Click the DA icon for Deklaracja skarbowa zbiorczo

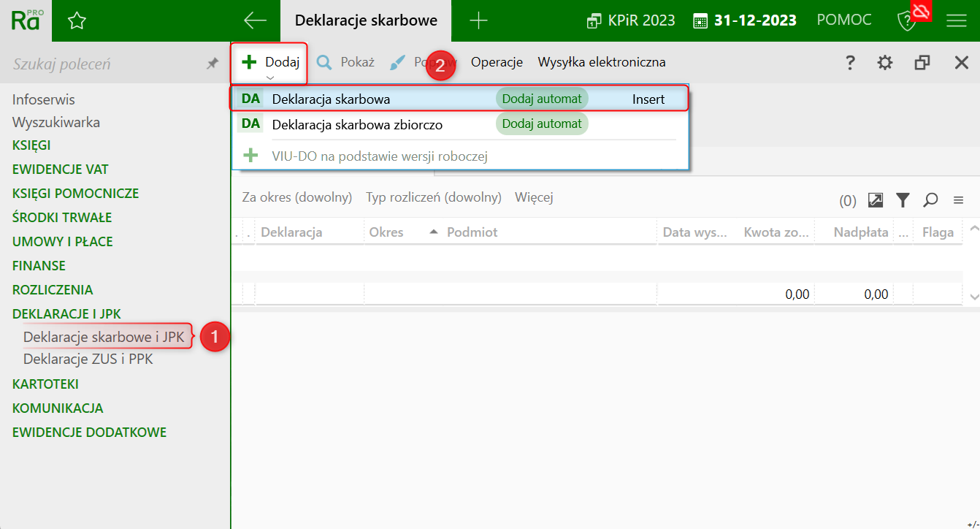point(250,124)
